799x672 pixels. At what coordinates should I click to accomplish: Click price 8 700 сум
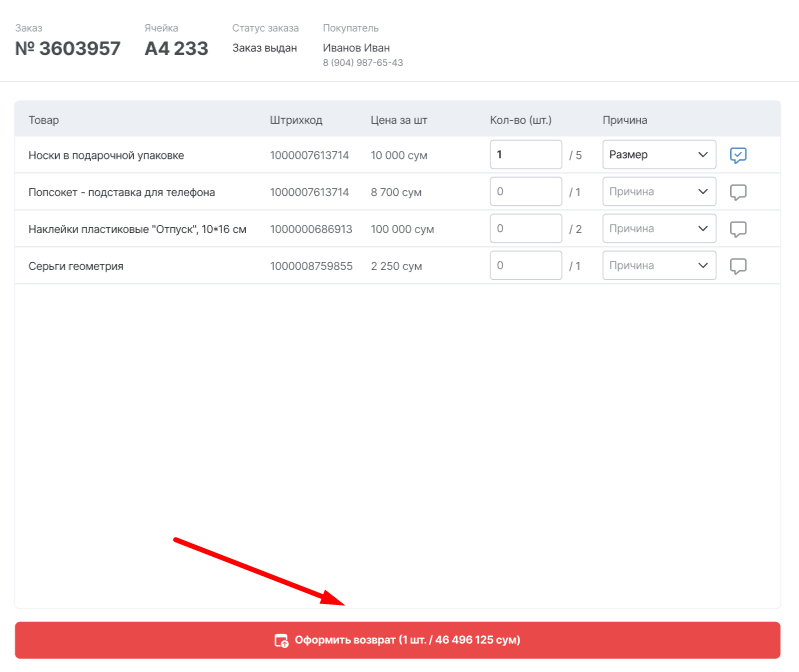point(396,193)
